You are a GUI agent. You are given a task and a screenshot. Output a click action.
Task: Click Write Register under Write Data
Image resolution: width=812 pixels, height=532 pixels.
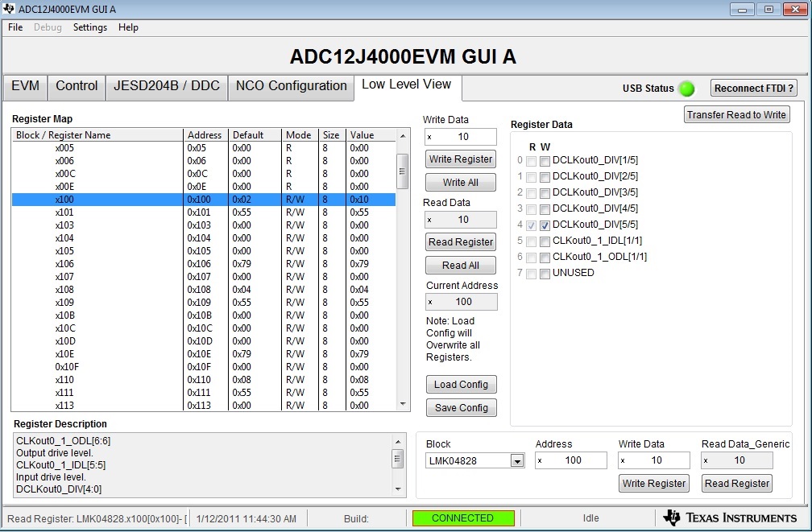461,159
